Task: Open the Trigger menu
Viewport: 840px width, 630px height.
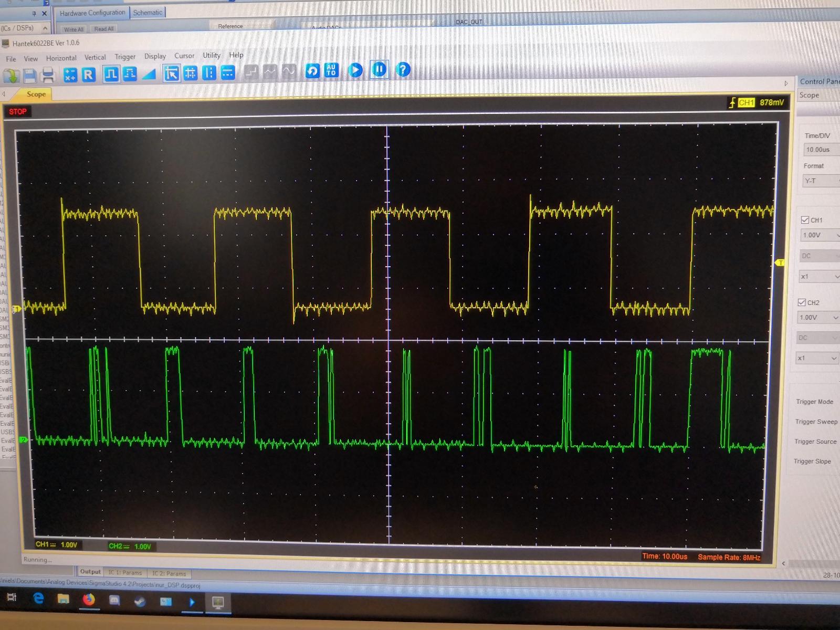Action: click(x=125, y=57)
